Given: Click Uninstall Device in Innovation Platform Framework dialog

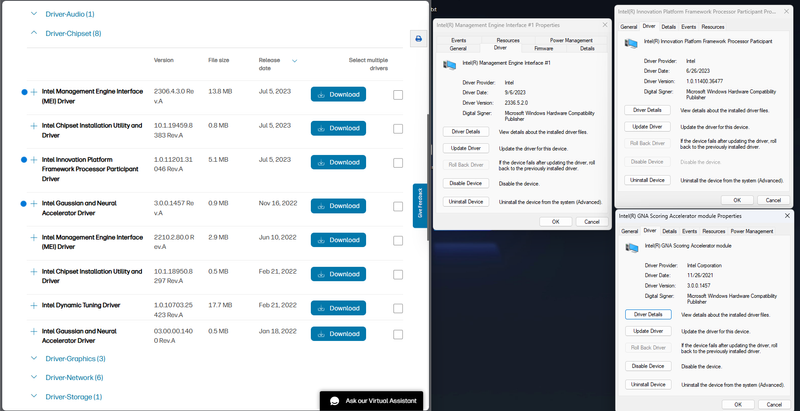Looking at the screenshot, I should [647, 180].
